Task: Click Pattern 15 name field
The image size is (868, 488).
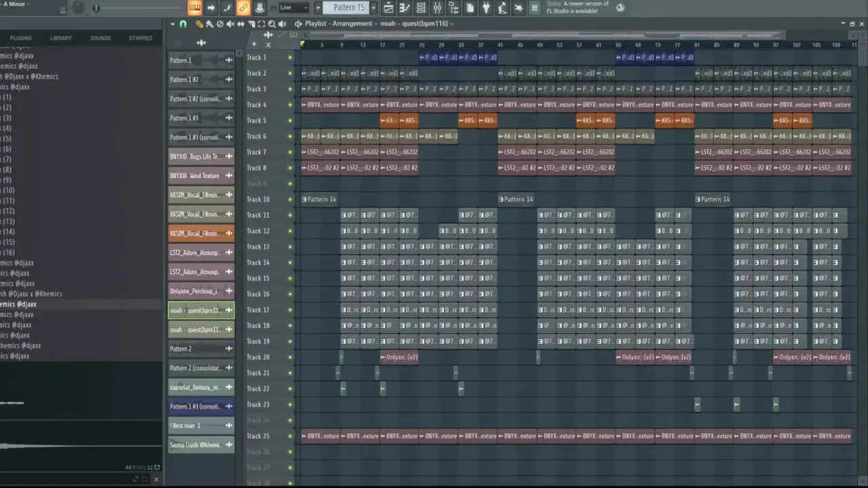Action: [346, 7]
